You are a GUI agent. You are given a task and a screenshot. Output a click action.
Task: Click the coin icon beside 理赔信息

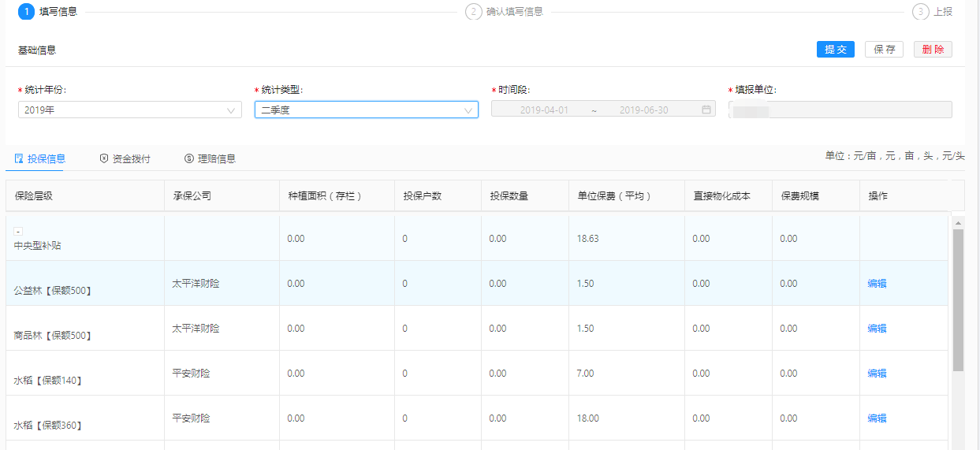189,158
